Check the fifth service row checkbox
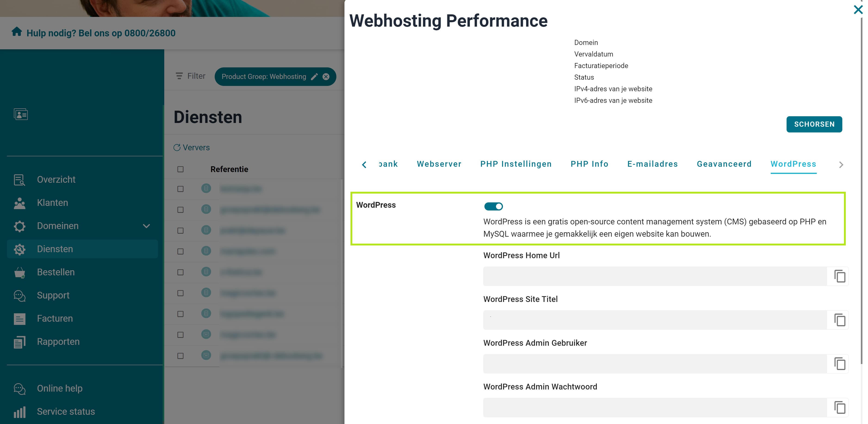The width and height of the screenshot is (868, 424). tap(181, 272)
